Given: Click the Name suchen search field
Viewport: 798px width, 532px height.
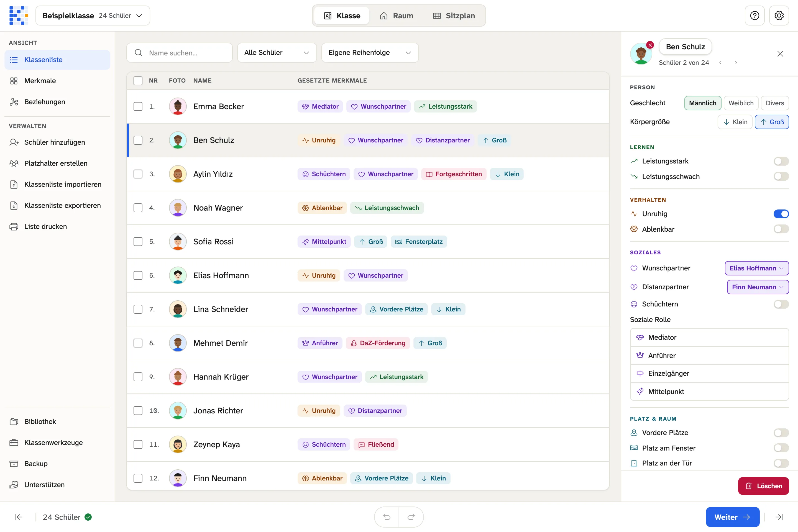Looking at the screenshot, I should (180, 53).
